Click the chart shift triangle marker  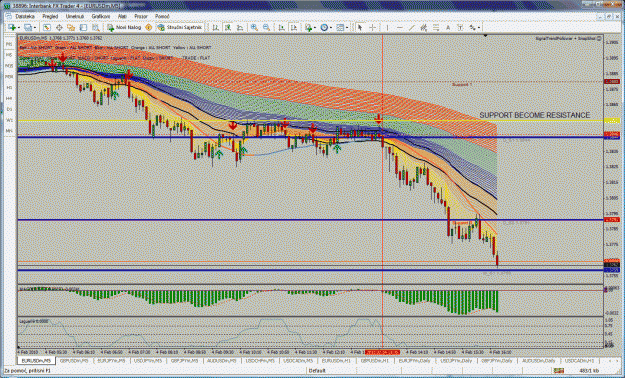pos(485,36)
